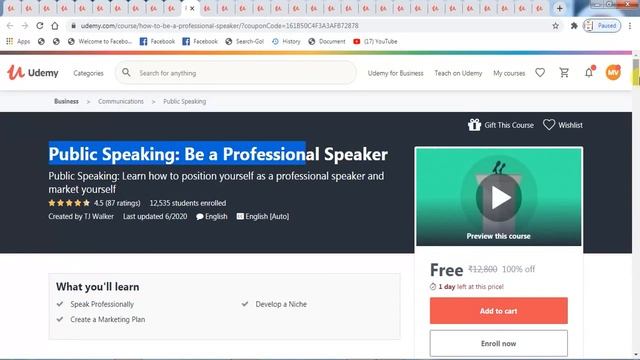The width and height of the screenshot is (640, 360).
Task: Go to the browser home page icon
Action: 55,26
